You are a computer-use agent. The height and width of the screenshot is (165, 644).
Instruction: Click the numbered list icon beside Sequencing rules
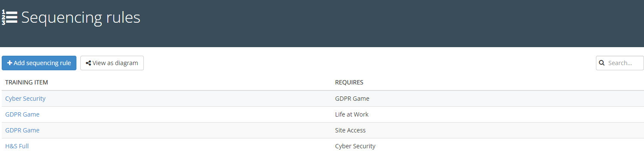coord(9,18)
